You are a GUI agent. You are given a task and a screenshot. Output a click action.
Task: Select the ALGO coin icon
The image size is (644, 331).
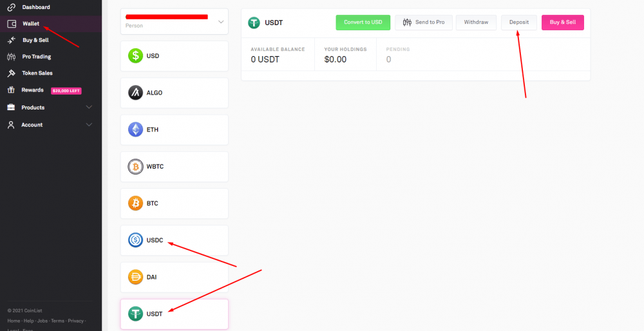point(135,93)
